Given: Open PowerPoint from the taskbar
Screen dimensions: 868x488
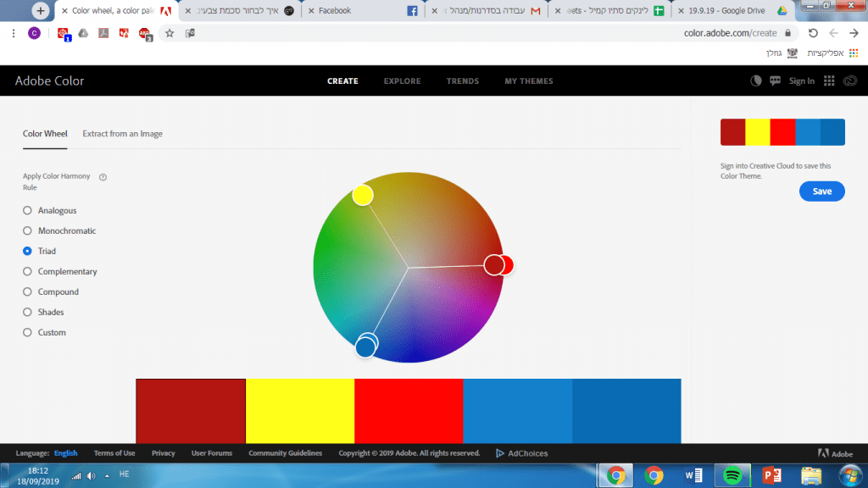Looking at the screenshot, I should (x=771, y=475).
